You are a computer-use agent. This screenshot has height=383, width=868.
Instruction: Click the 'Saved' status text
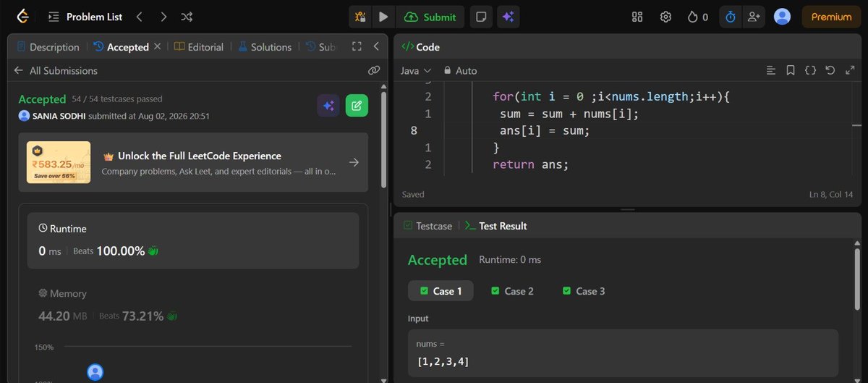point(413,194)
